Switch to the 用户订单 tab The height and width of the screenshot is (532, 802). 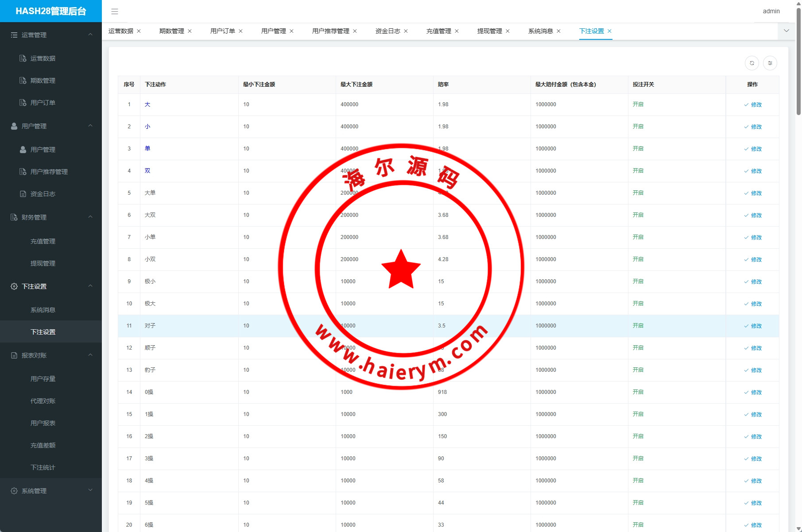(222, 31)
